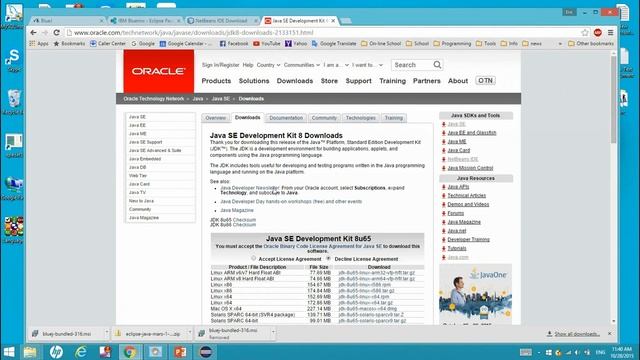Select Java SE Support in the left menu
This screenshot has width=640, height=360.
(145, 142)
